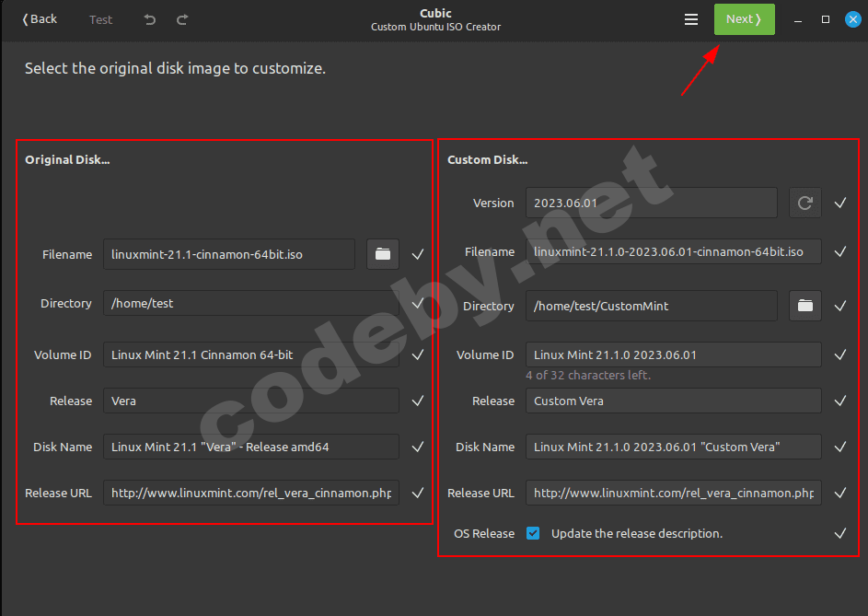The height and width of the screenshot is (616, 868).
Task: Click the custom Disk Name field
Action: pyautogui.click(x=673, y=447)
